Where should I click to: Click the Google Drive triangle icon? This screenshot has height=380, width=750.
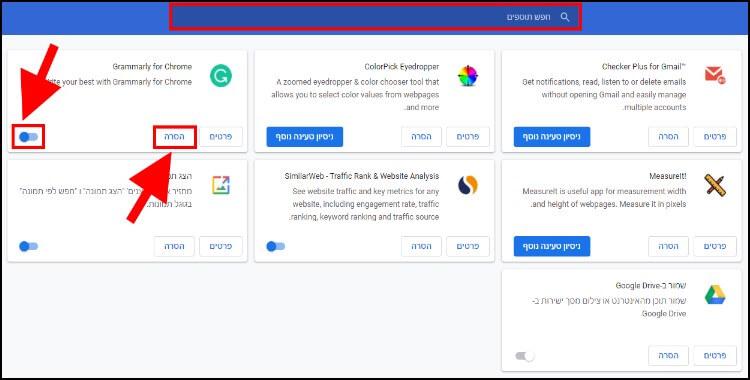715,295
